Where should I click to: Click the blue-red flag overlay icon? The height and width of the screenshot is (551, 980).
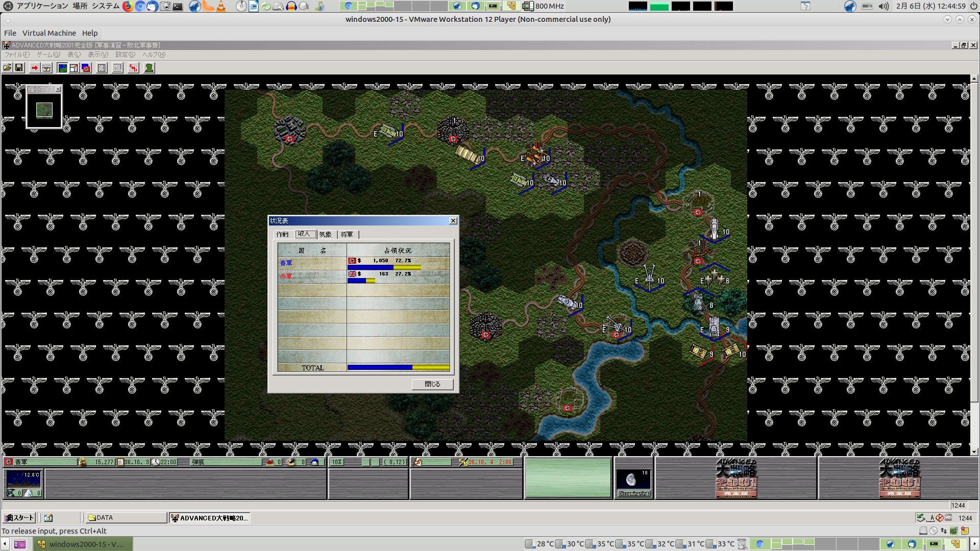pos(86,68)
